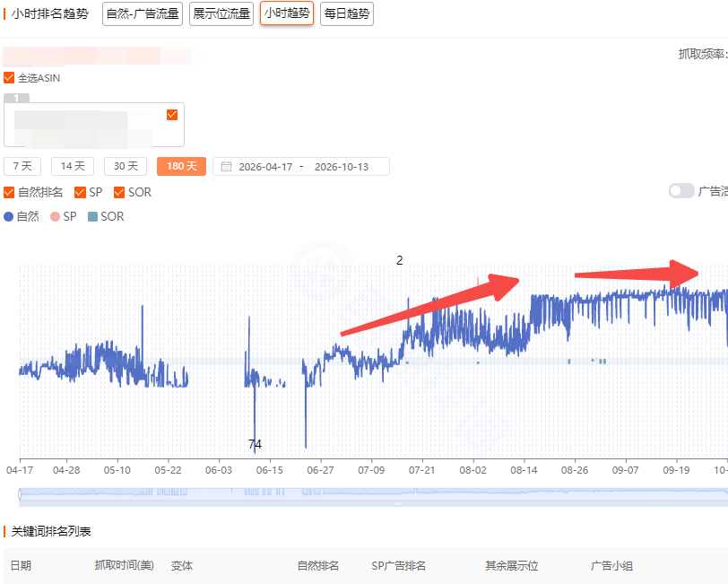
Task: Select the 小时趋势 tab
Action: pyautogui.click(x=287, y=13)
